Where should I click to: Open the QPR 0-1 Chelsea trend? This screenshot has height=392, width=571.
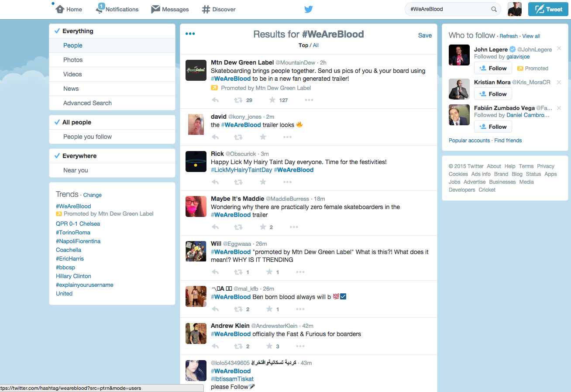[78, 224]
